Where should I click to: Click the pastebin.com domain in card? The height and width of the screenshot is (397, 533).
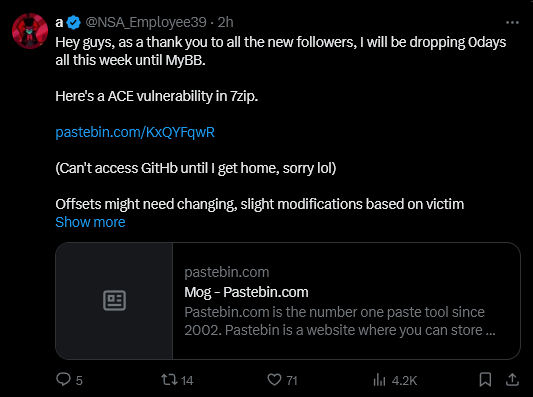point(227,272)
